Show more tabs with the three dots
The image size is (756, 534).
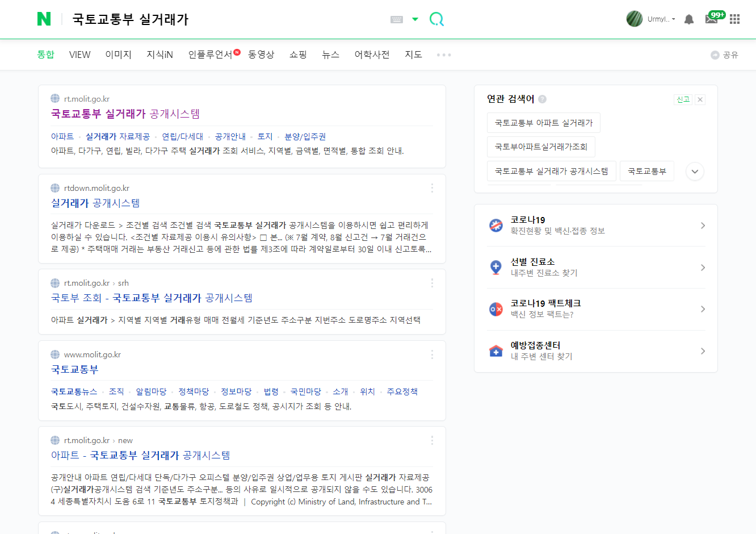[x=444, y=55]
